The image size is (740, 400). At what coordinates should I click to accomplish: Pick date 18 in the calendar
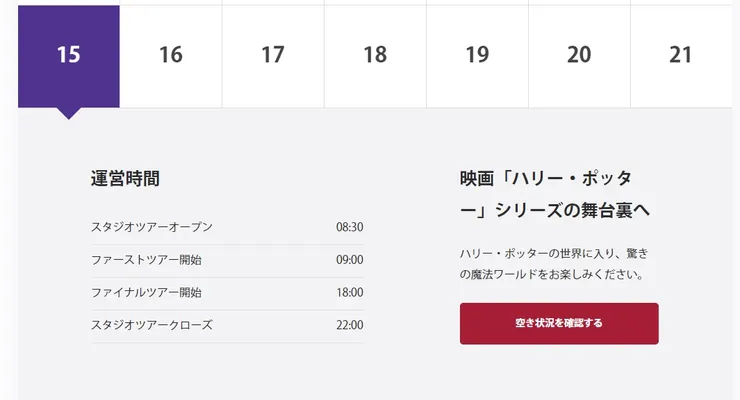point(375,56)
